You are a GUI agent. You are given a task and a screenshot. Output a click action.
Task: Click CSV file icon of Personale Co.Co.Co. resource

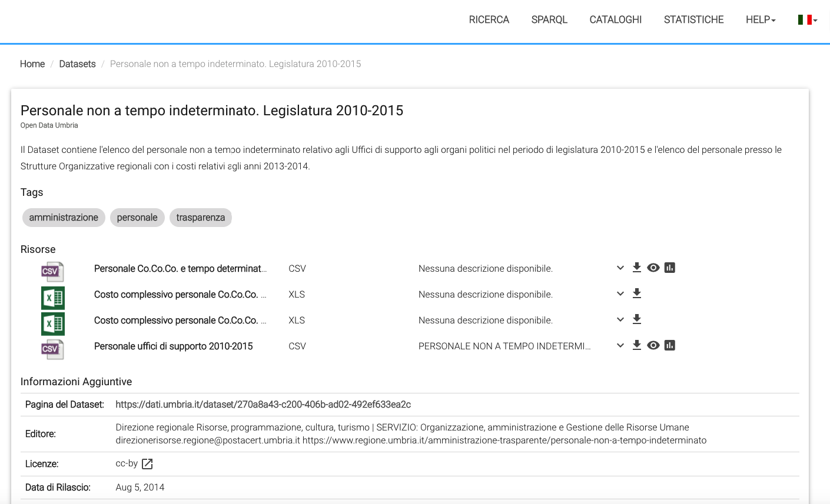coord(52,272)
